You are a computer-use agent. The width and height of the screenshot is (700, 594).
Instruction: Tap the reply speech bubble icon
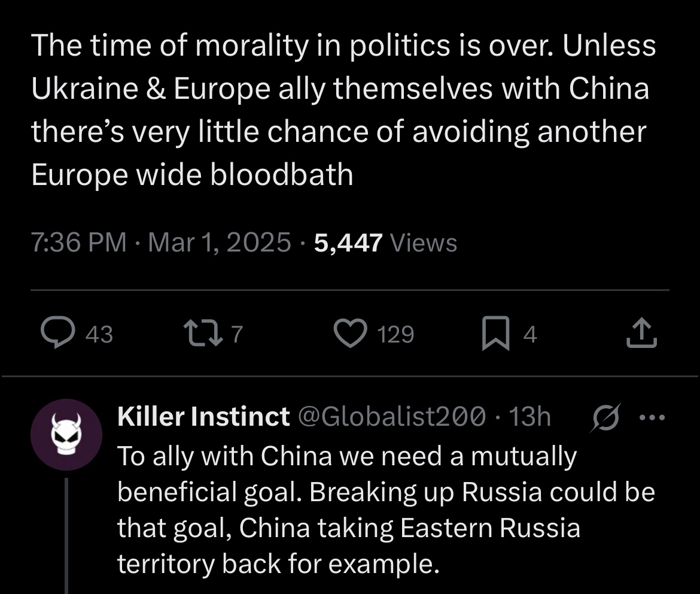click(x=56, y=334)
